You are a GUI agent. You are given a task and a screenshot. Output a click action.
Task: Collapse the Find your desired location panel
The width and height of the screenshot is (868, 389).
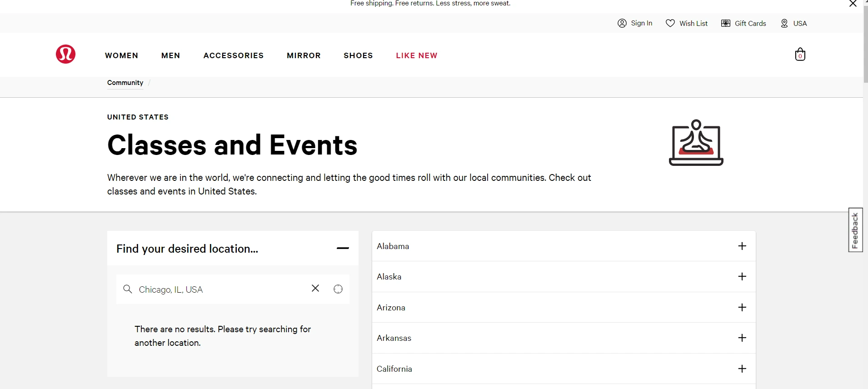click(x=343, y=248)
